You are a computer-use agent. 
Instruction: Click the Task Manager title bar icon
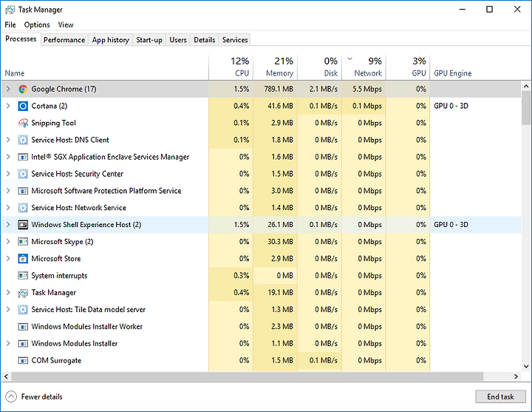(x=10, y=10)
